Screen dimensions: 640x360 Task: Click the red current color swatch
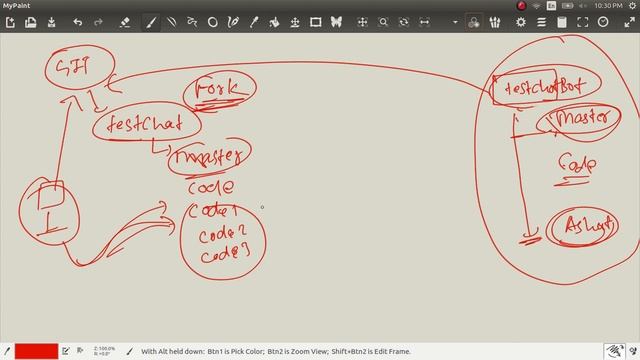(x=36, y=351)
